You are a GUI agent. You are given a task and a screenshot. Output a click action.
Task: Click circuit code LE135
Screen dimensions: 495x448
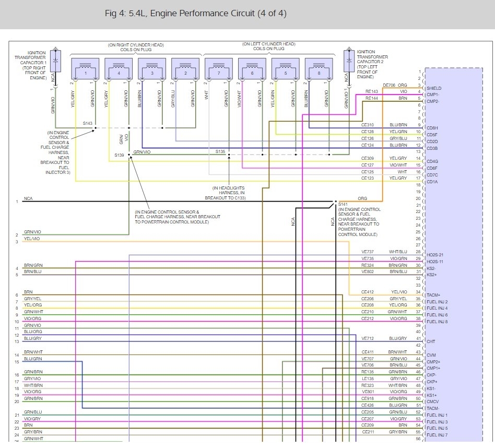(368, 379)
